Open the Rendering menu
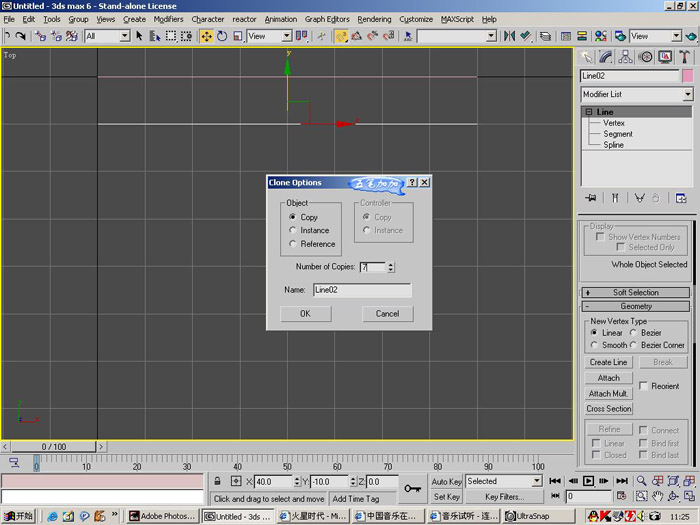 point(374,19)
